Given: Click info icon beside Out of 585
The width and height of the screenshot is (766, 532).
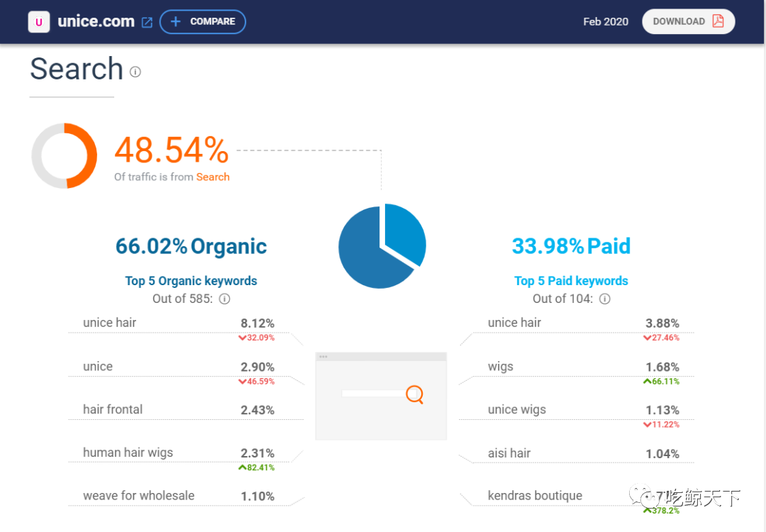Looking at the screenshot, I should click(224, 299).
